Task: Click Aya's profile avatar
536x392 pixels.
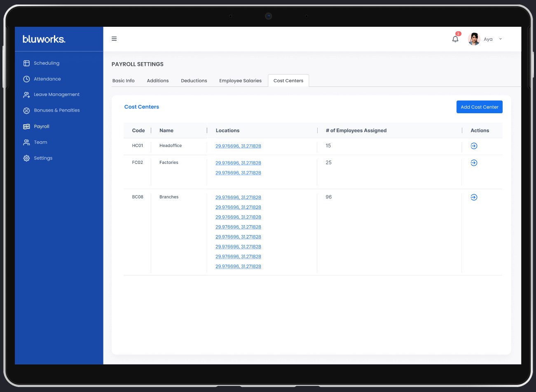Action: pos(474,39)
